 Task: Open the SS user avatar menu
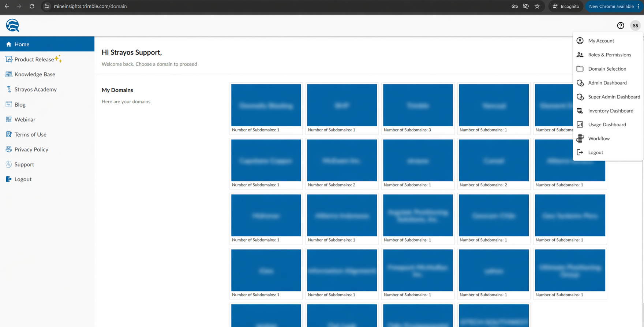point(635,26)
